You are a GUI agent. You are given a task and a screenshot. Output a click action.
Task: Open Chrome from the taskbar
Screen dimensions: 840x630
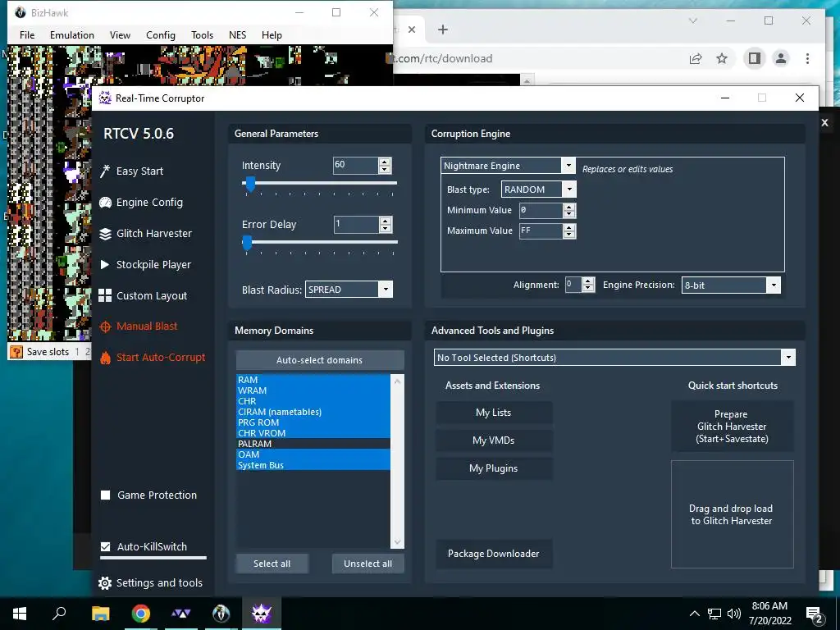coord(141,614)
